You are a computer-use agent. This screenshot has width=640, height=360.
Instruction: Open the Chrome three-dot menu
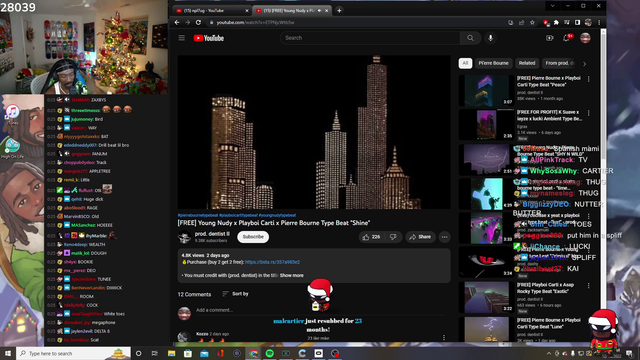(599, 22)
